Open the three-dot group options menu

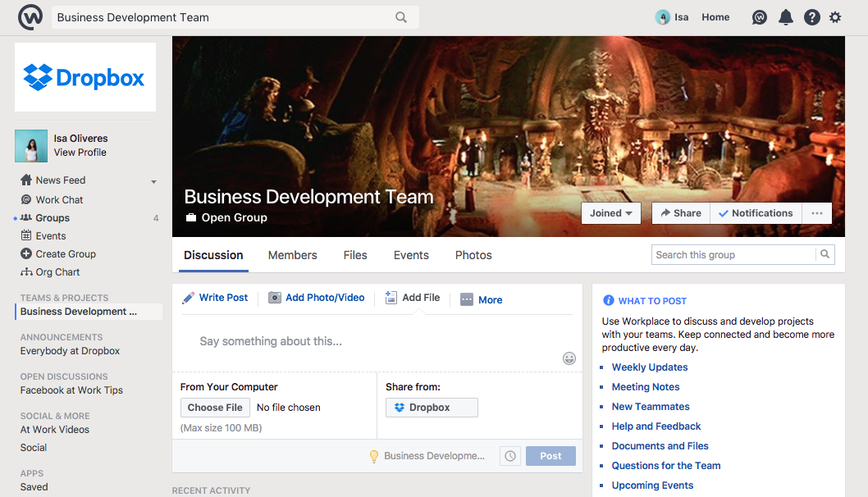[816, 213]
